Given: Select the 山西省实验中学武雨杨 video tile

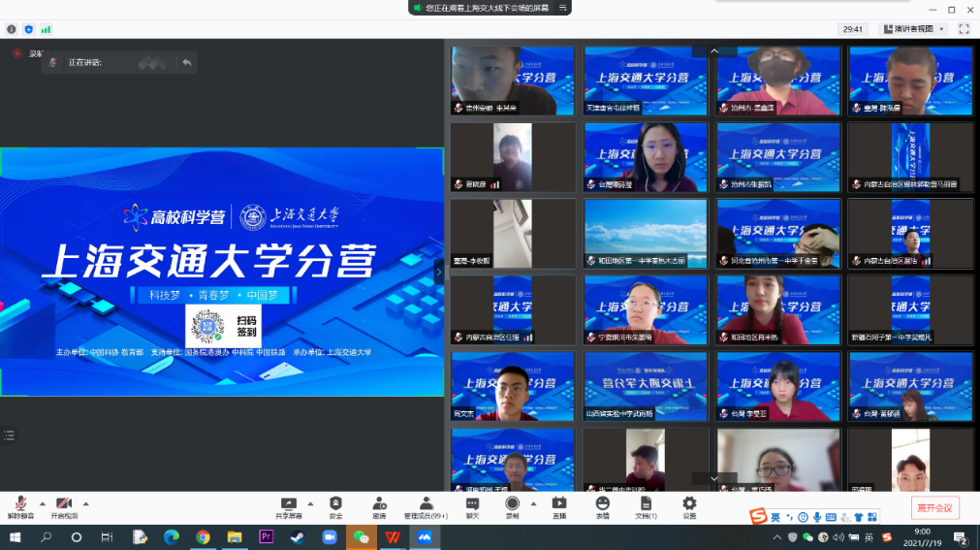Looking at the screenshot, I should pyautogui.click(x=645, y=386).
